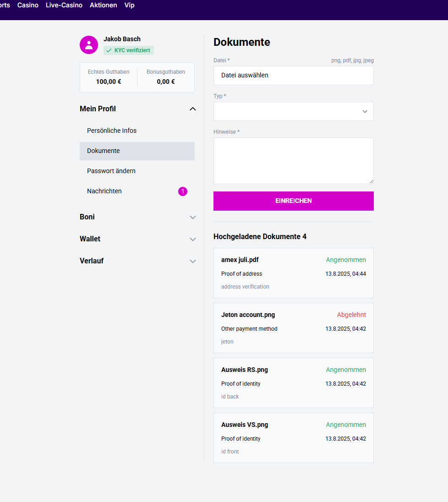Image resolution: width=448 pixels, height=502 pixels.
Task: Expand the Verlauf section
Action: pyautogui.click(x=193, y=261)
